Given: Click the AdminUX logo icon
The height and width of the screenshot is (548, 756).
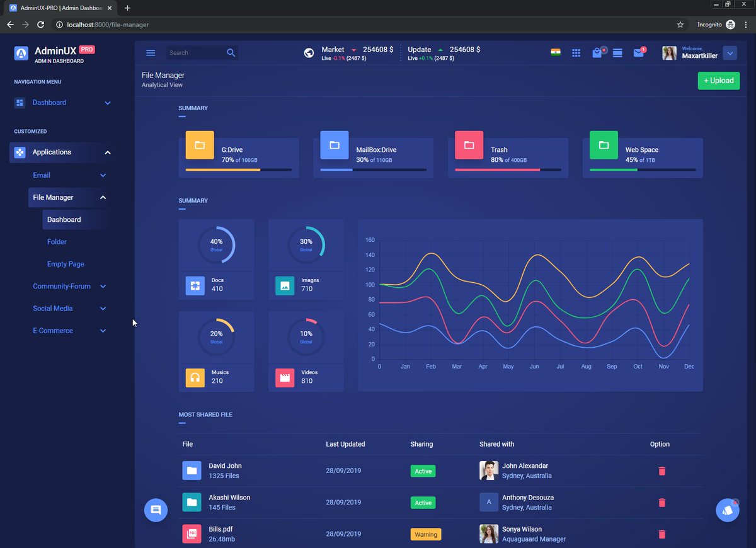Looking at the screenshot, I should [x=21, y=53].
